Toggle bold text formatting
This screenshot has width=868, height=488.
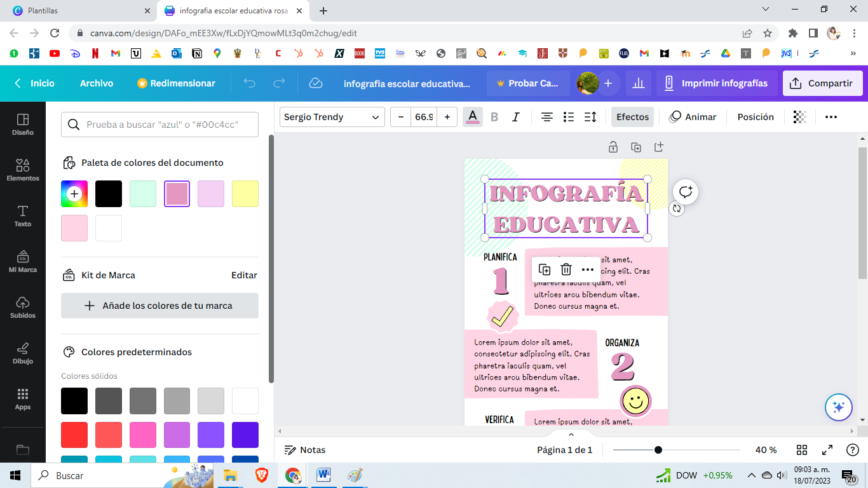tap(494, 117)
